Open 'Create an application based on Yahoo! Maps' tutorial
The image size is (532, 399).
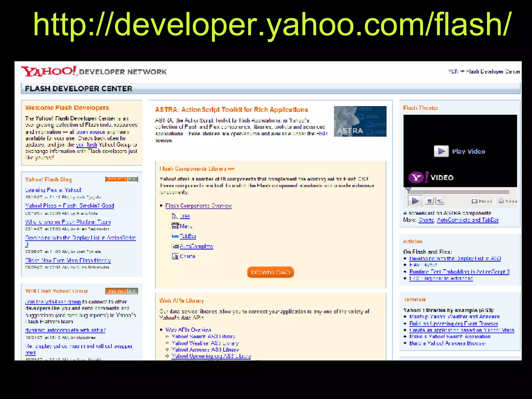click(462, 330)
